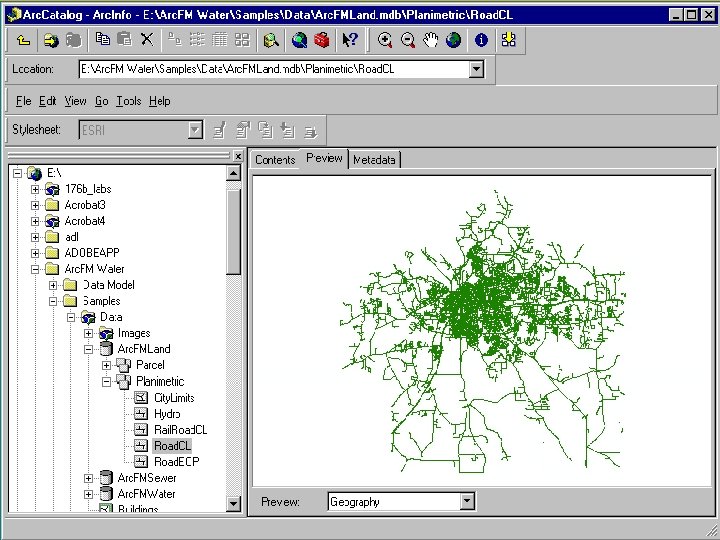720x540 pixels.
Task: Open the Edit menu
Action: [x=47, y=101]
